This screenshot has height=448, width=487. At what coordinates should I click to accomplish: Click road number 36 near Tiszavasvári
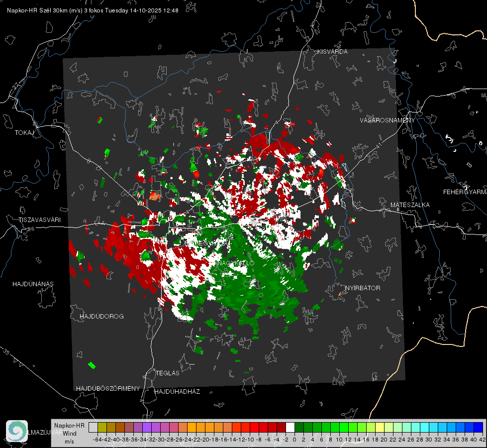[31, 229]
